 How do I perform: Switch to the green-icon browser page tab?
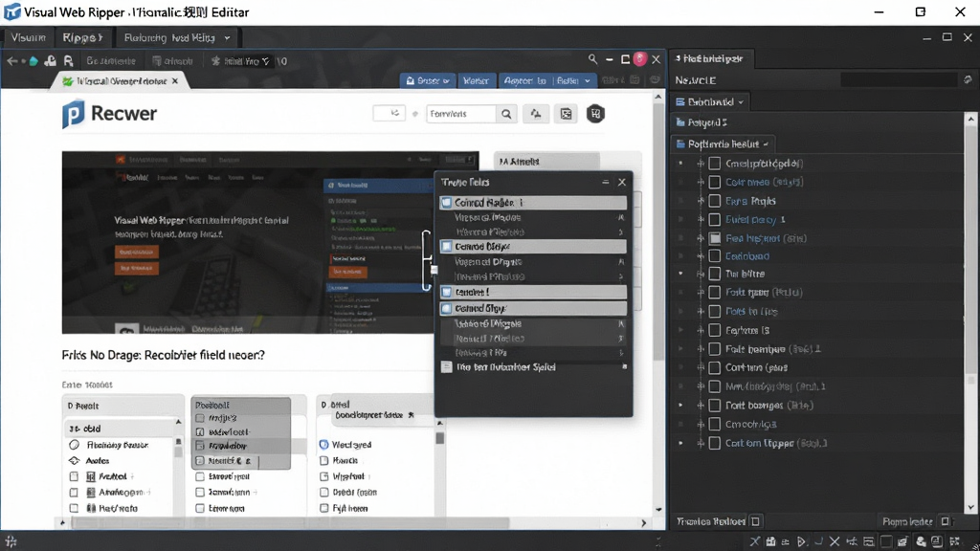click(120, 81)
